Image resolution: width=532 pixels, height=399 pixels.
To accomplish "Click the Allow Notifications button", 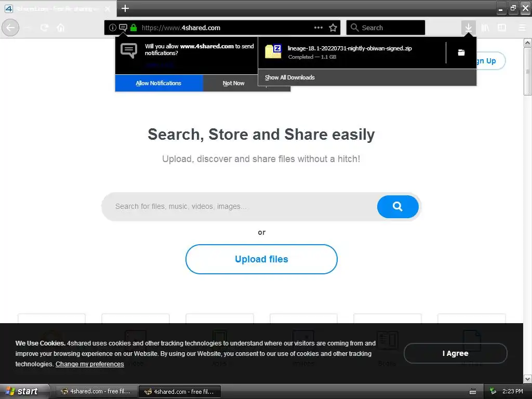I will 159,83.
